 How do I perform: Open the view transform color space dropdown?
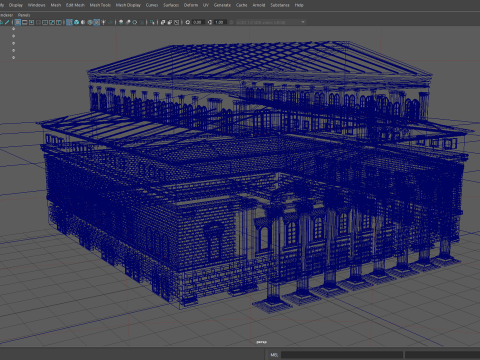tap(271, 22)
